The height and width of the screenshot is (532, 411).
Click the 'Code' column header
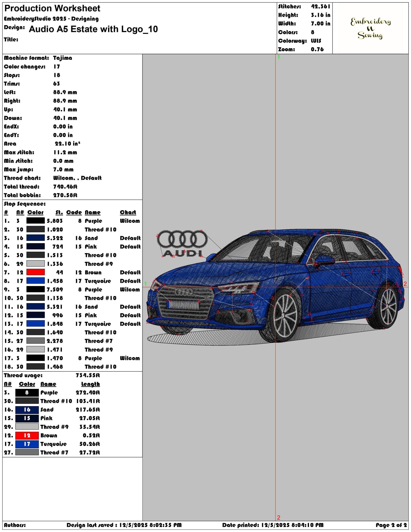tap(74, 212)
